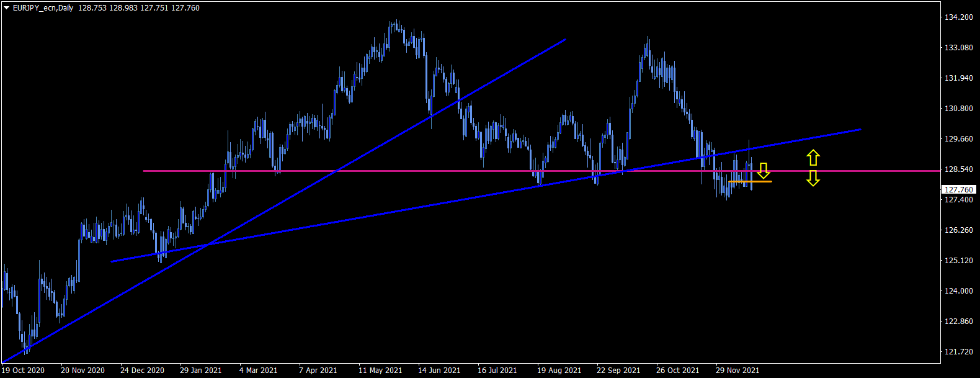Screen dimensions: 980x378
Task: Click the 14 Jun 2021 date label
Action: pyautogui.click(x=439, y=371)
